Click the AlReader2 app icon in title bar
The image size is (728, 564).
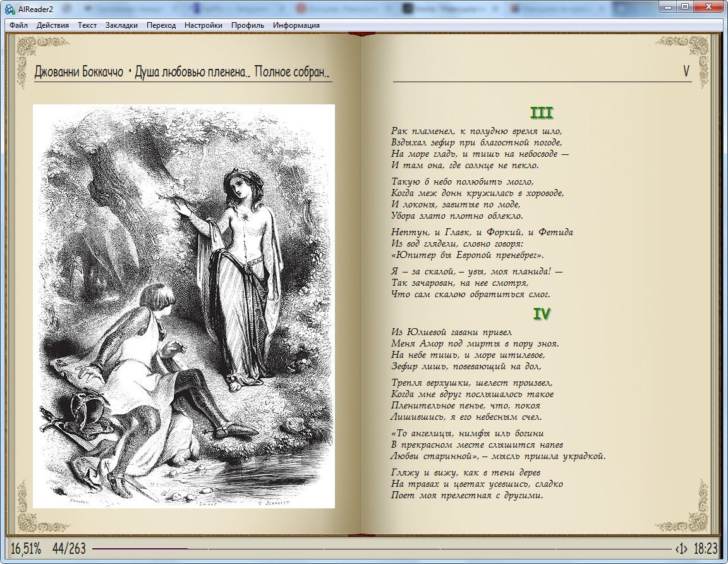pos(9,9)
